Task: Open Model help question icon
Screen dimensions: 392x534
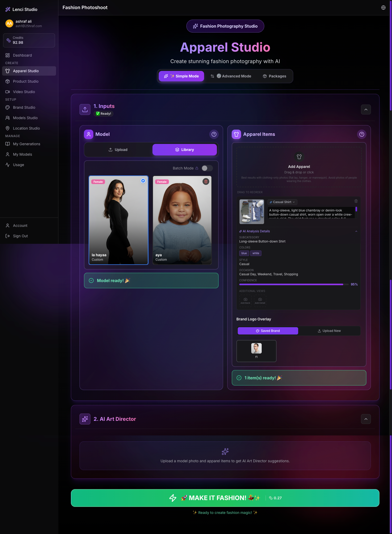Action: (x=214, y=134)
